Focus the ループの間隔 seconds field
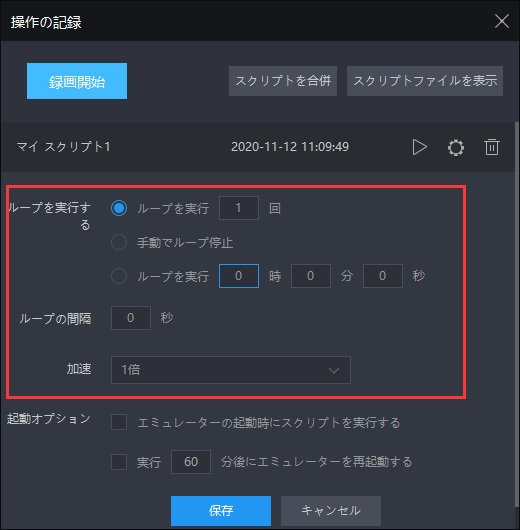The height and width of the screenshot is (530, 520). pos(131,318)
